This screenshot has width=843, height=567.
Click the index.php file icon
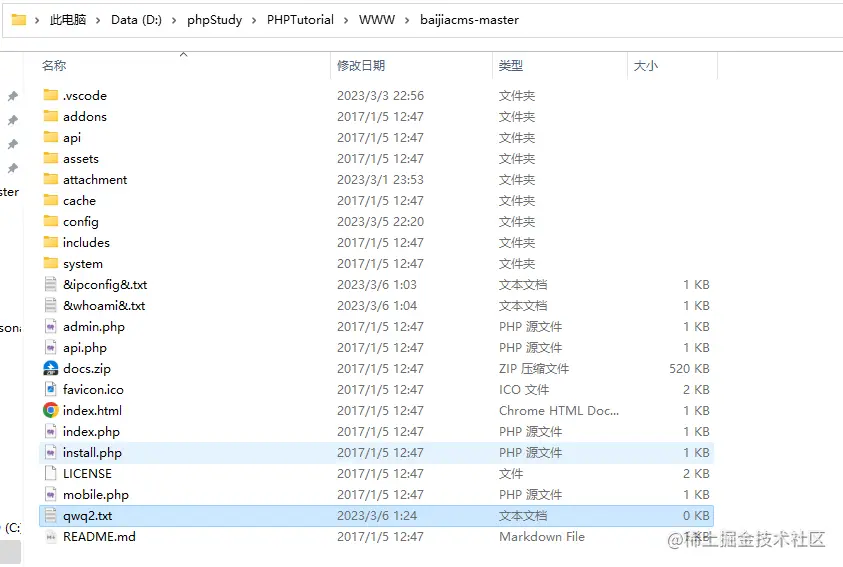pyautogui.click(x=51, y=431)
